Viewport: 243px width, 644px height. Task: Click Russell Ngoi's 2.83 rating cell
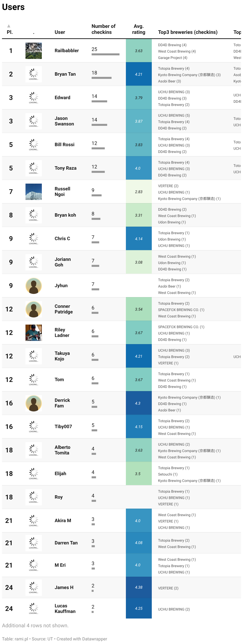tap(139, 192)
